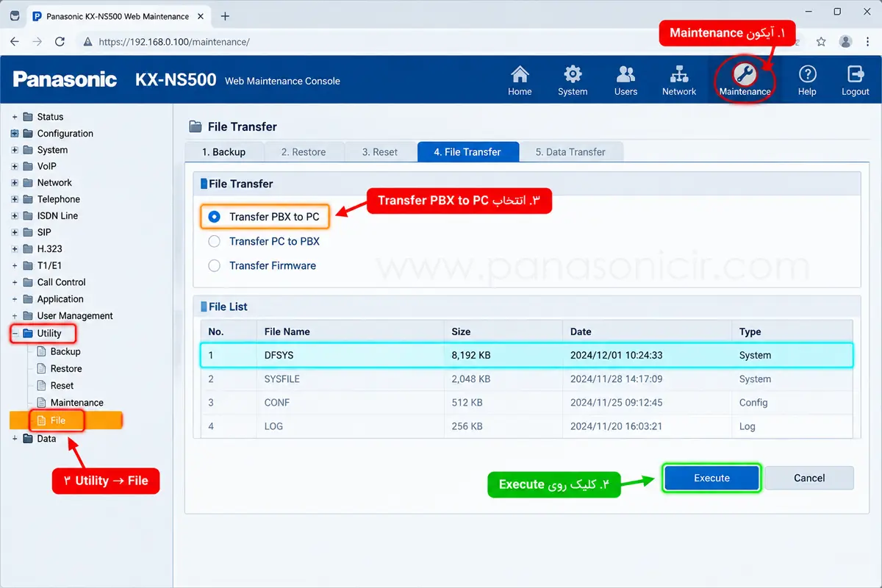
Task: Select the LOG file name
Action: point(273,426)
